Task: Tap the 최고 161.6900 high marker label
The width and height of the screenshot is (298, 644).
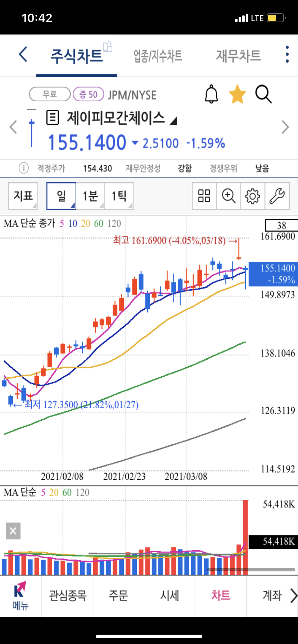Action: coord(175,240)
